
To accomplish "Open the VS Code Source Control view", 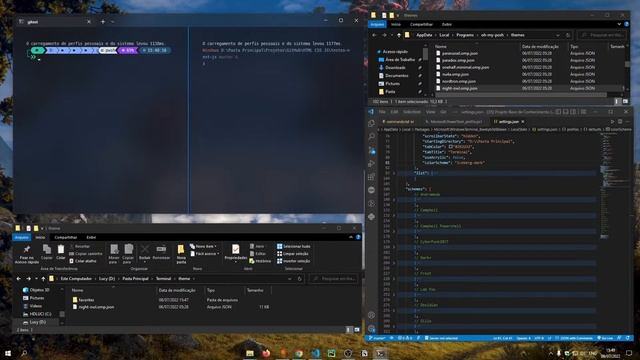I will point(371,150).
